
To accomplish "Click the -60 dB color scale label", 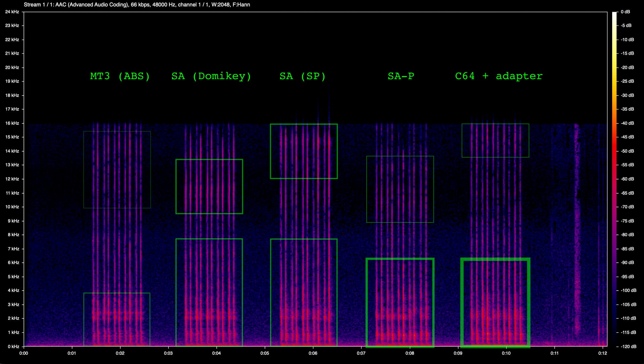I will pos(627,179).
